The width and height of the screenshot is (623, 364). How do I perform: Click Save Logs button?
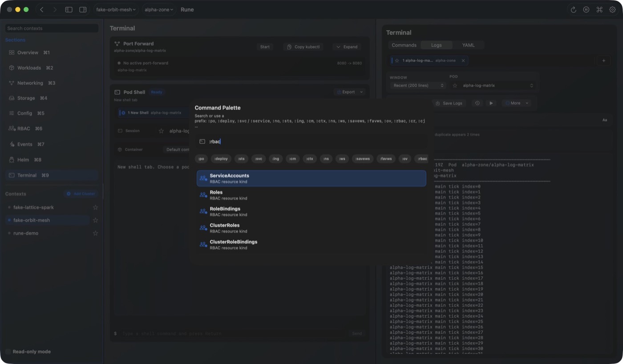(x=449, y=103)
